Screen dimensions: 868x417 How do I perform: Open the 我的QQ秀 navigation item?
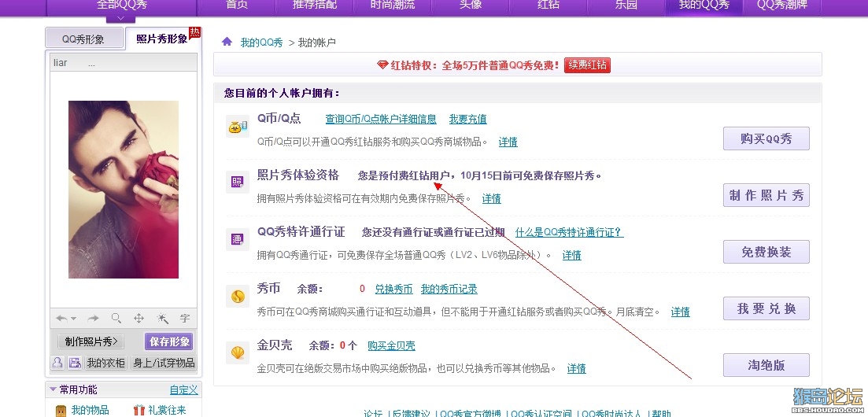[x=704, y=6]
